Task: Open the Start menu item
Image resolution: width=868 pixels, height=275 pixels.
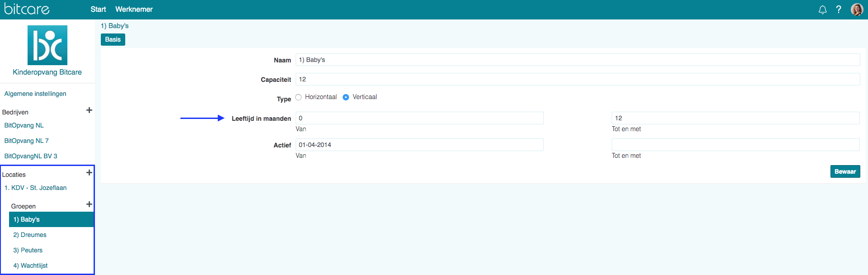Action: (98, 9)
